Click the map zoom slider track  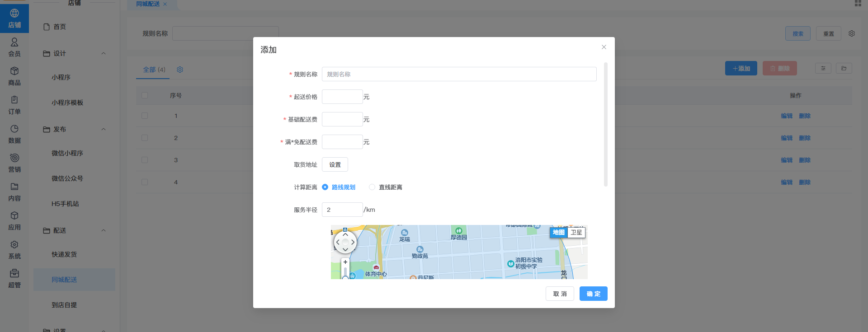(345, 272)
